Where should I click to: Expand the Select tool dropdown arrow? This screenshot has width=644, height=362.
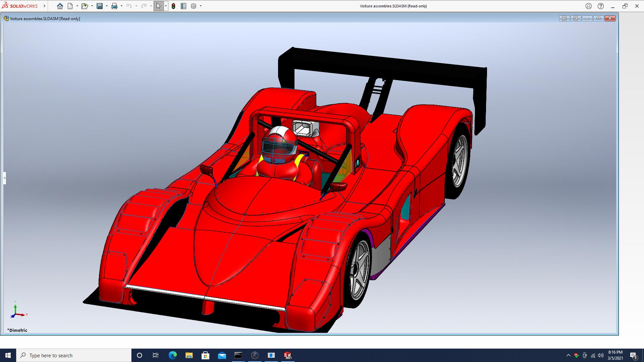point(166,6)
